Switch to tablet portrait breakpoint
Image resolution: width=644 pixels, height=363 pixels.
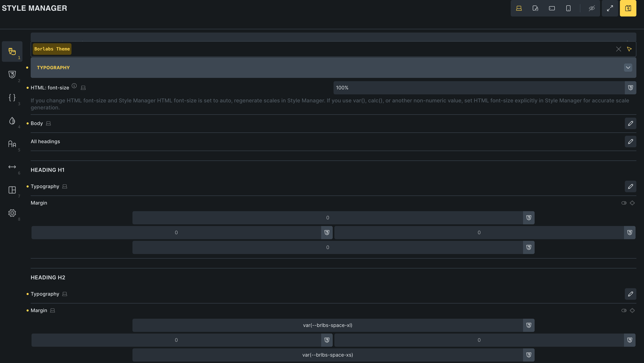(x=535, y=8)
